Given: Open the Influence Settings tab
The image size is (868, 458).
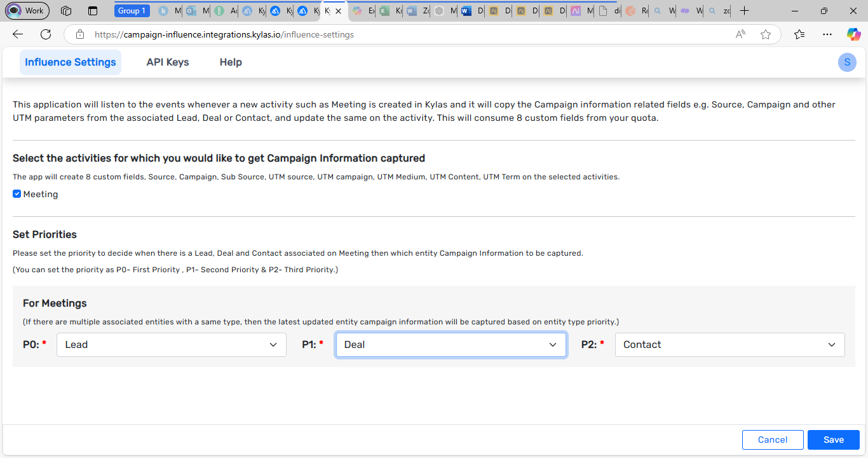Looking at the screenshot, I should click(x=71, y=62).
